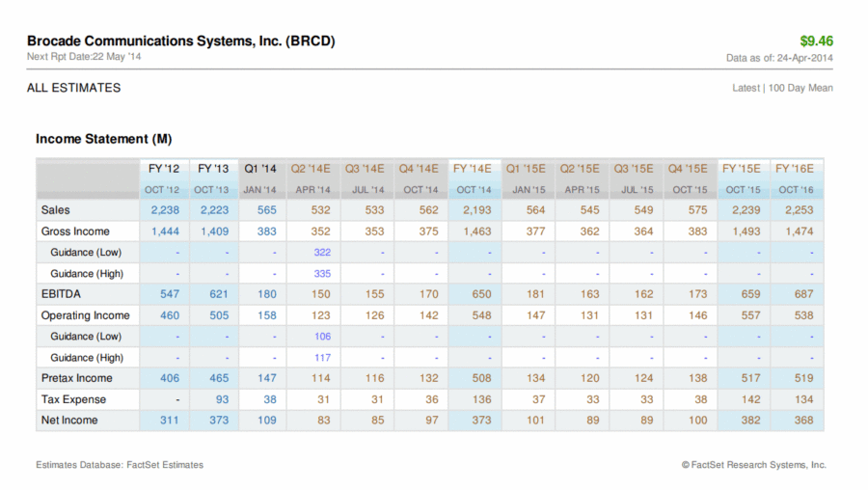Click FY '12 Pretax Income value 406
868x490 pixels.
click(170, 378)
